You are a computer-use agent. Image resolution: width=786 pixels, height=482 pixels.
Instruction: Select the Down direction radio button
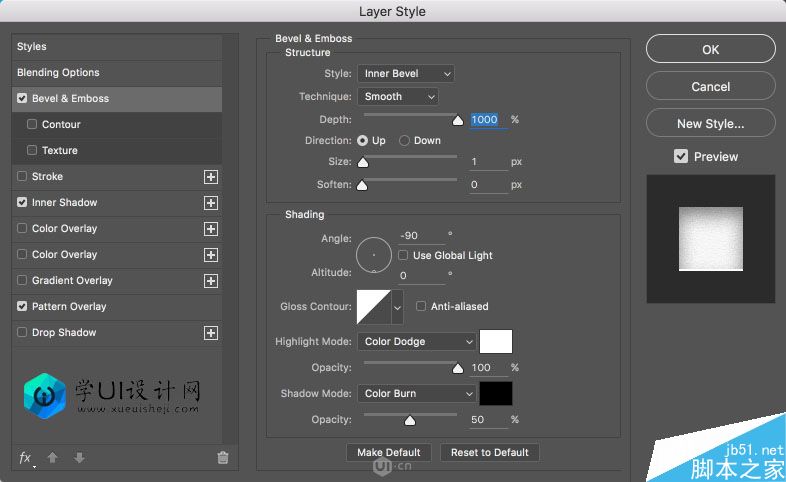[x=405, y=141]
